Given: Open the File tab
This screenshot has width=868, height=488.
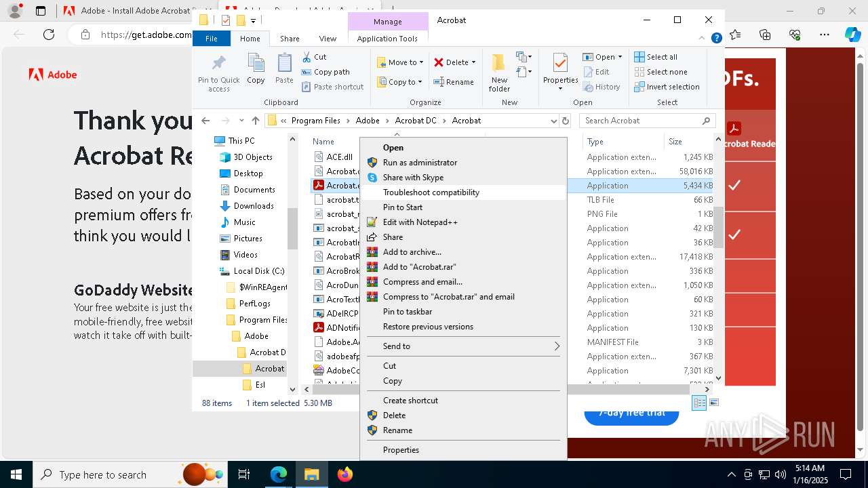Looking at the screenshot, I should pyautogui.click(x=212, y=39).
